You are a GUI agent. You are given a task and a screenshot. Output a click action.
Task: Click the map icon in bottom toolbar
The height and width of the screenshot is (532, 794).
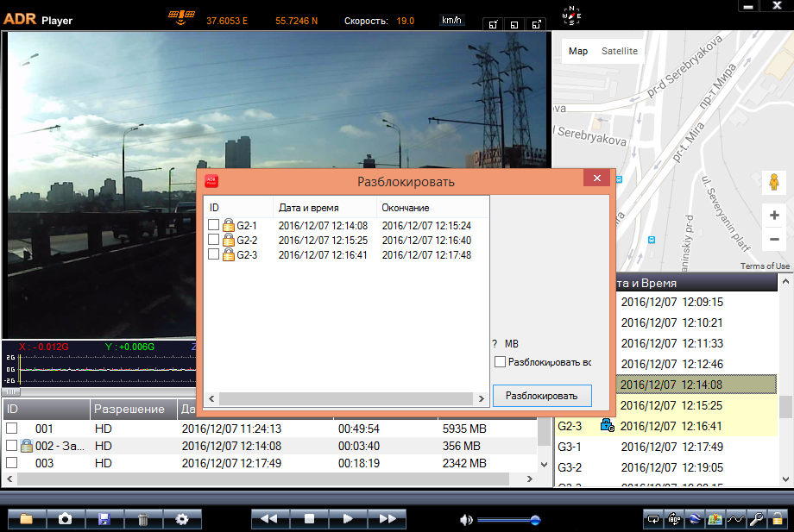715,519
